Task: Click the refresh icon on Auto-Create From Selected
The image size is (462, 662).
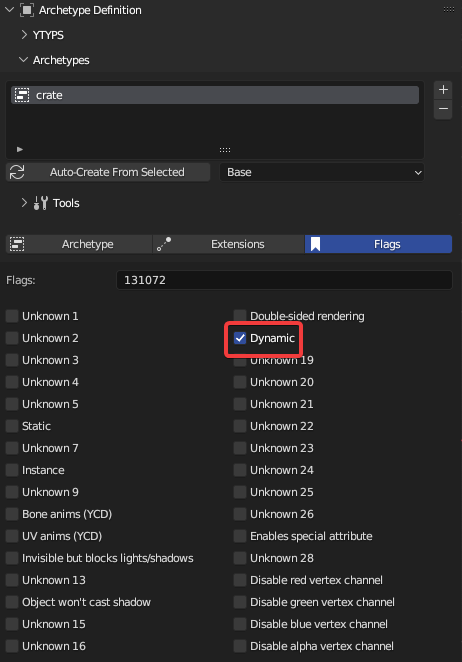Action: pyautogui.click(x=17, y=172)
